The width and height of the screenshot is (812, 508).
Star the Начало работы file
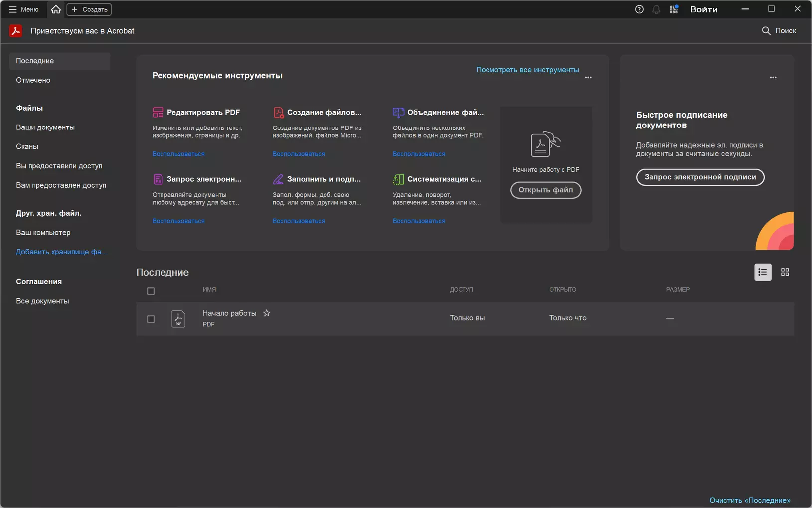point(267,313)
